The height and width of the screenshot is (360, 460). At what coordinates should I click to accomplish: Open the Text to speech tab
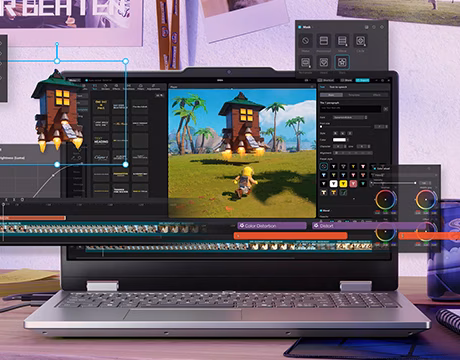point(338,87)
